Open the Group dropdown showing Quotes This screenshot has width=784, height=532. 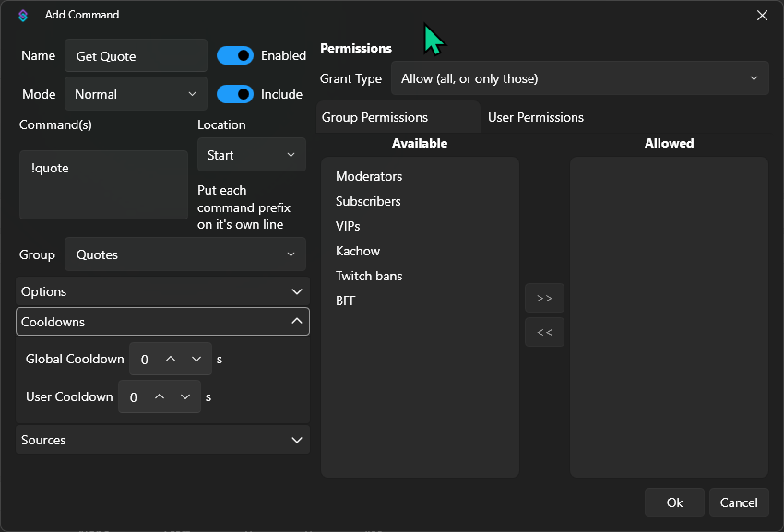[185, 254]
